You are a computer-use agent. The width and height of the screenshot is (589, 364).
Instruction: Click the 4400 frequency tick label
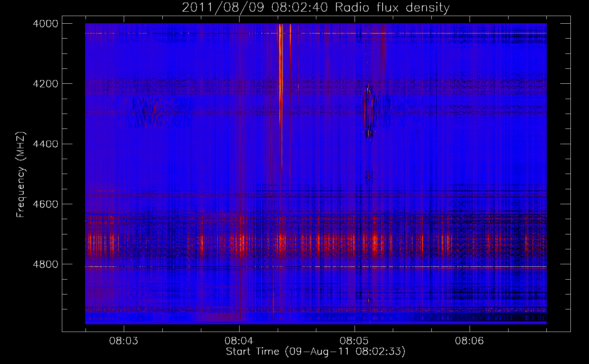pos(46,144)
